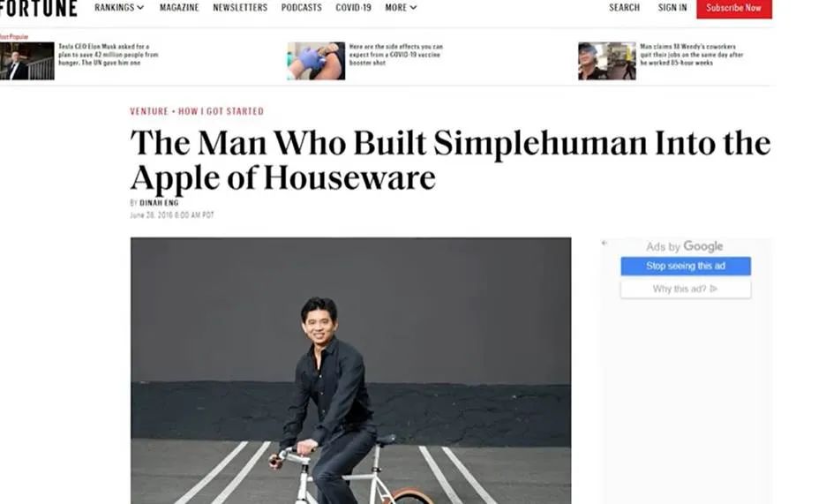
Task: Click the Venture category link
Action: (x=149, y=111)
